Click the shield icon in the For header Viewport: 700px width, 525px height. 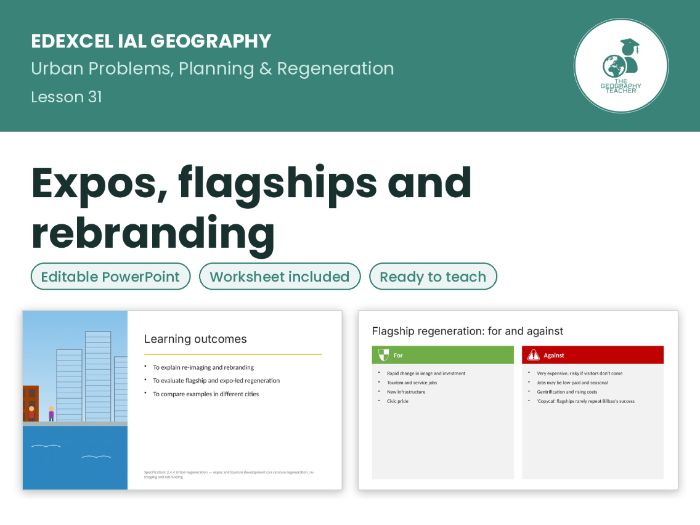(x=383, y=355)
